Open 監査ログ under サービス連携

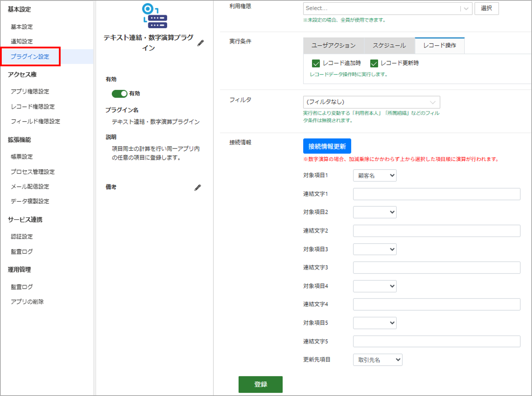point(22,252)
